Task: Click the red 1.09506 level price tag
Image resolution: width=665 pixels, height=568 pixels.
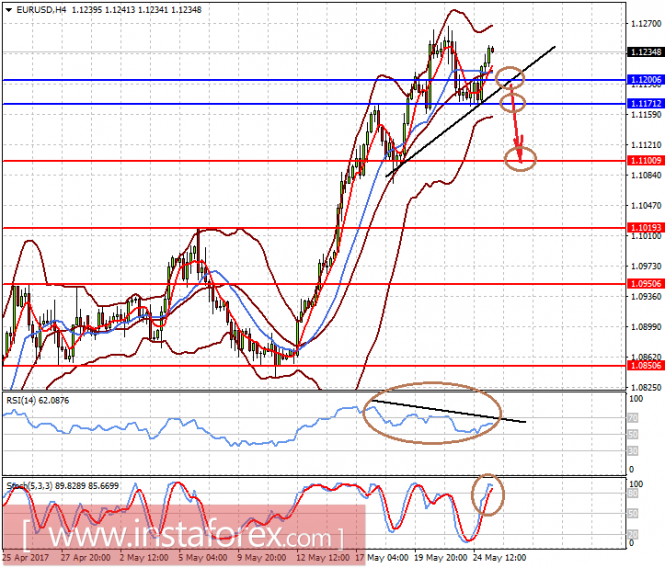Action: tap(645, 284)
